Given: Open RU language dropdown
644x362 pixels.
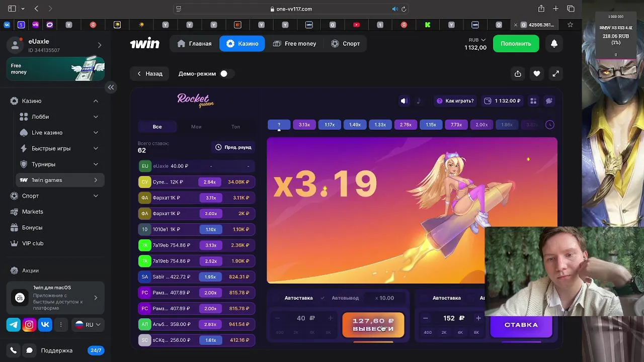Looking at the screenshot, I should [x=89, y=325].
